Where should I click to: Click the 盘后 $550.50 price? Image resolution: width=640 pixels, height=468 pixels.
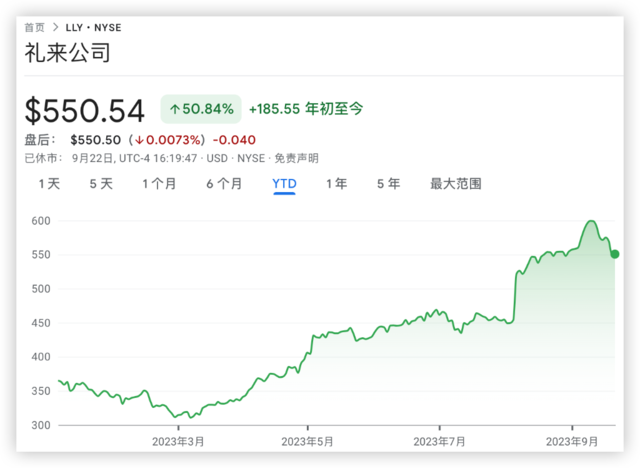tap(96, 140)
